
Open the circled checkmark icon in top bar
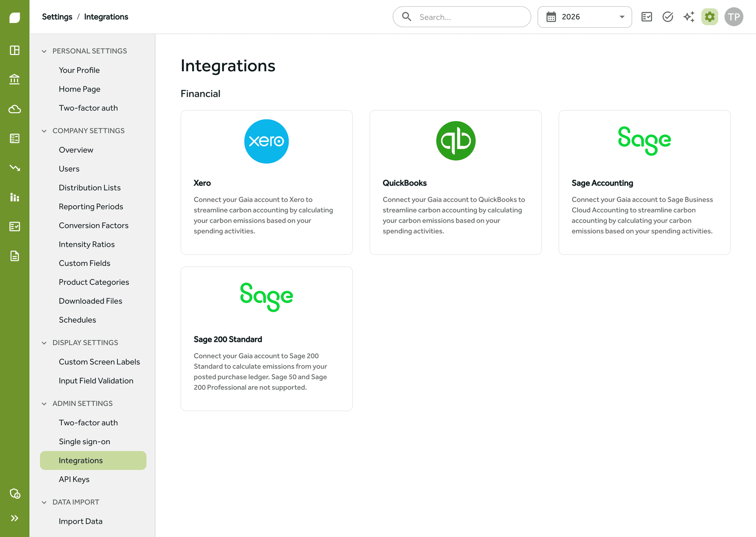tap(668, 17)
